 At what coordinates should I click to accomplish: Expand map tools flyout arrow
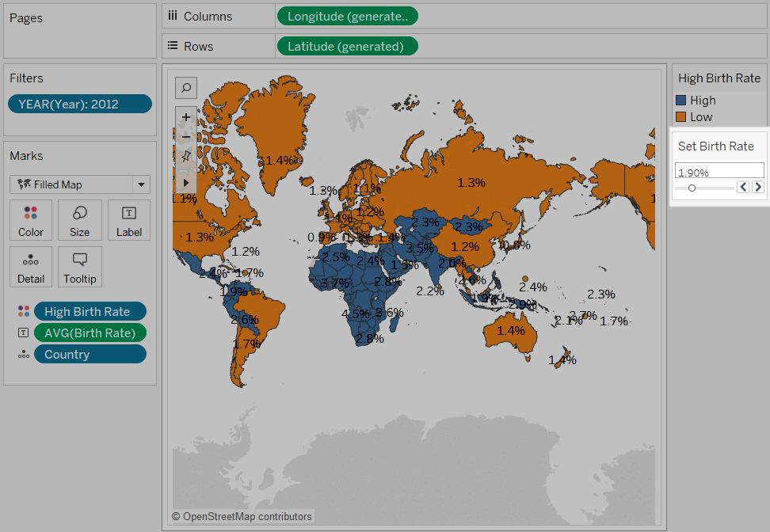tap(186, 182)
